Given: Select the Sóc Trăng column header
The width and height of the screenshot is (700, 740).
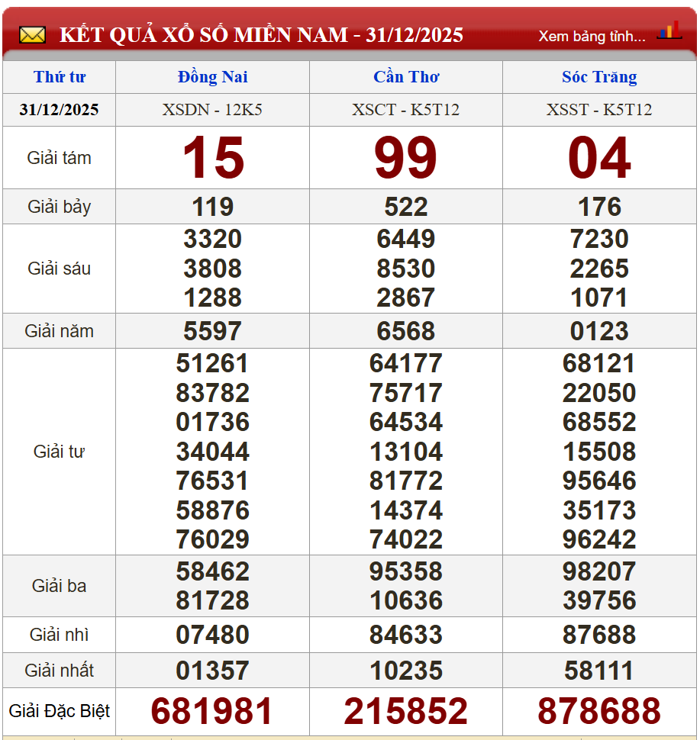Looking at the screenshot, I should point(599,77).
